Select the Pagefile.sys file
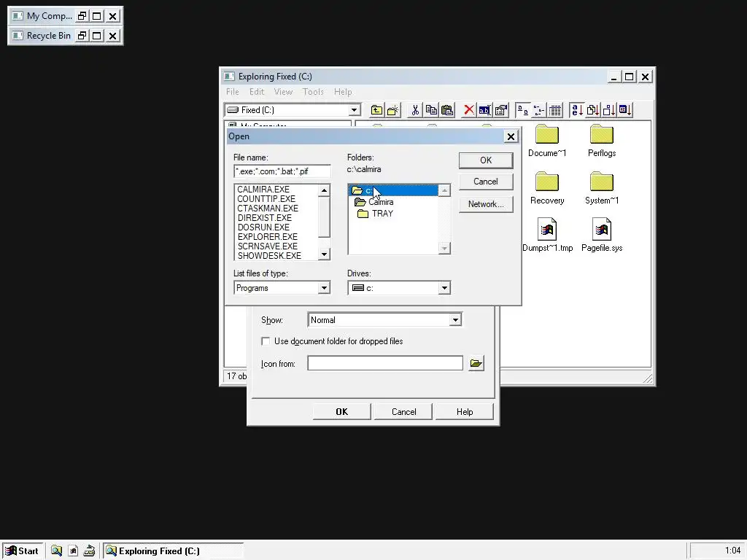The height and width of the screenshot is (560, 747). click(602, 236)
